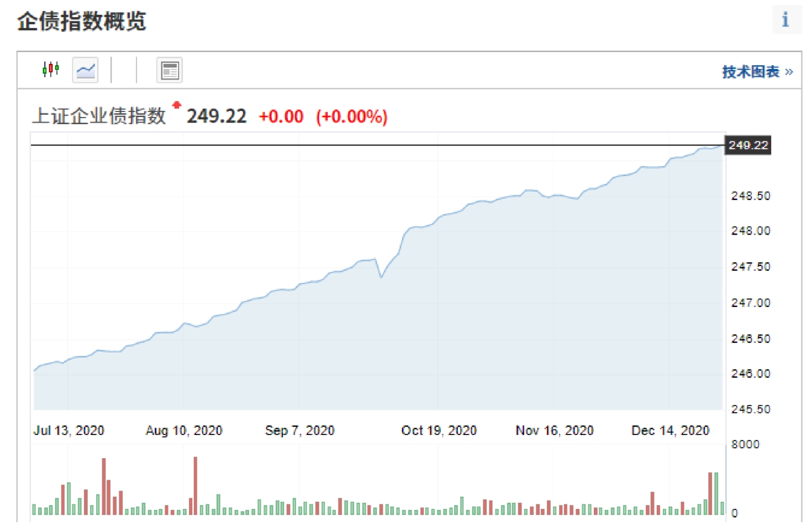Click the Oct 19, 2020 axis date
Image resolution: width=812 pixels, height=526 pixels.
[439, 431]
